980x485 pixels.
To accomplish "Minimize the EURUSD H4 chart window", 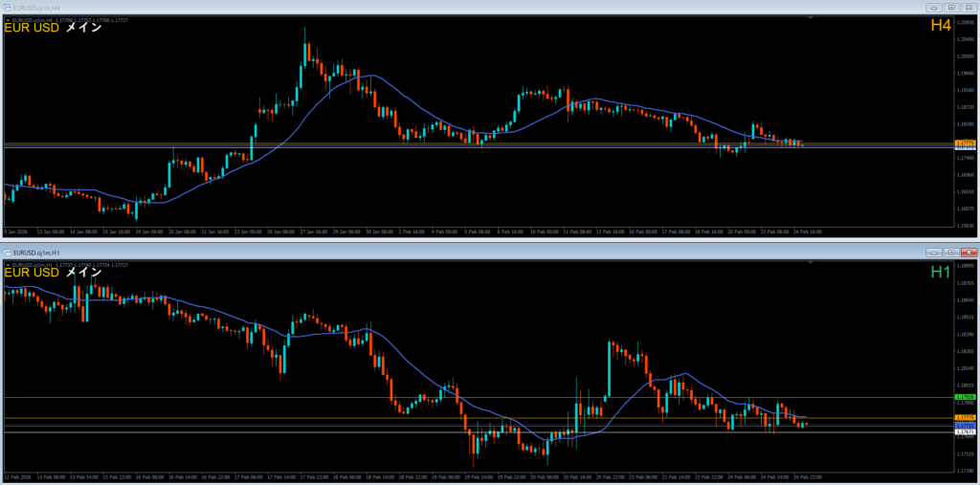I will (x=934, y=8).
